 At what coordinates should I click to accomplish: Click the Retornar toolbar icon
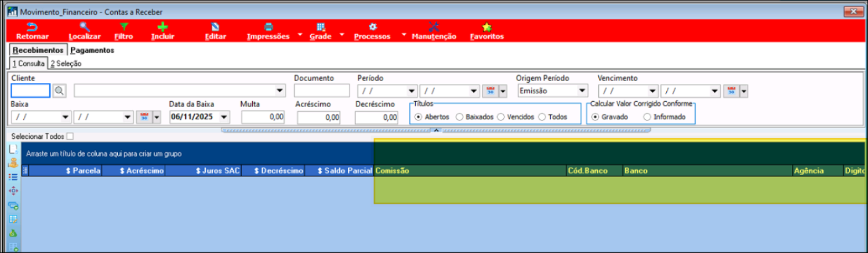pos(32,27)
